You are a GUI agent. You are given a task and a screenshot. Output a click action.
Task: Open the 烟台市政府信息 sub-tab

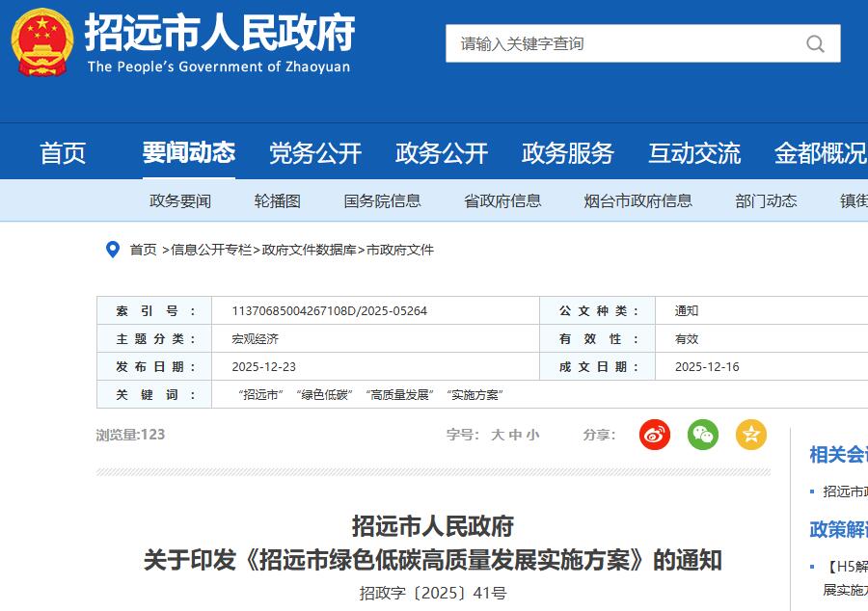[637, 200]
